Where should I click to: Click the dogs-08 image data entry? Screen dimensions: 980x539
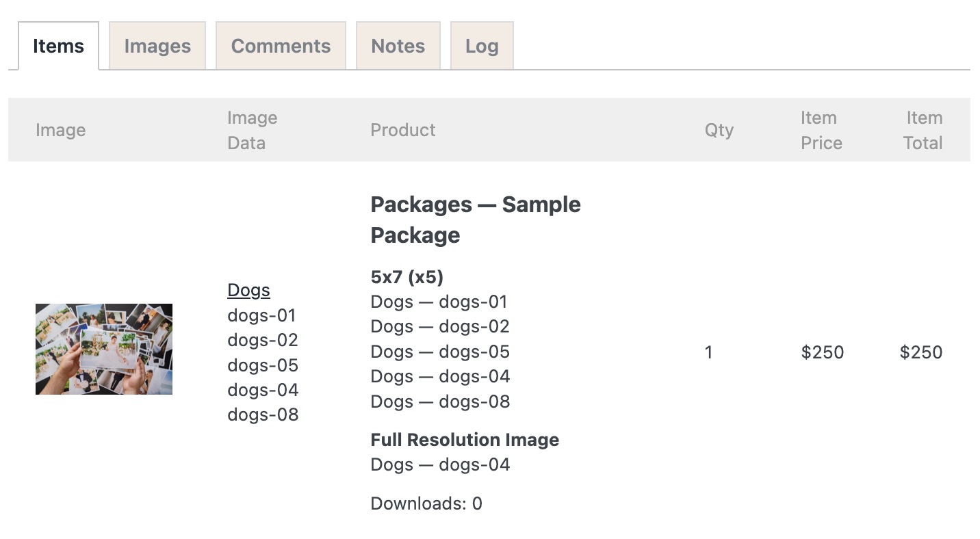tap(262, 414)
